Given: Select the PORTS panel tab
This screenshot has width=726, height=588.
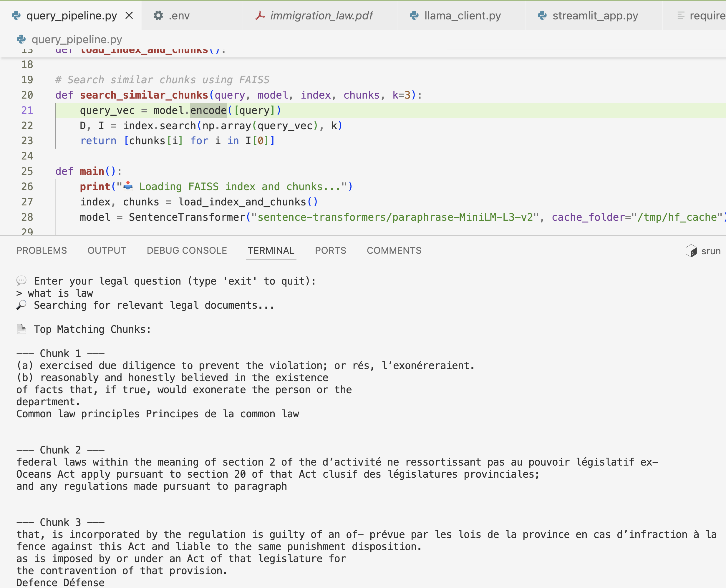Looking at the screenshot, I should click(x=330, y=250).
